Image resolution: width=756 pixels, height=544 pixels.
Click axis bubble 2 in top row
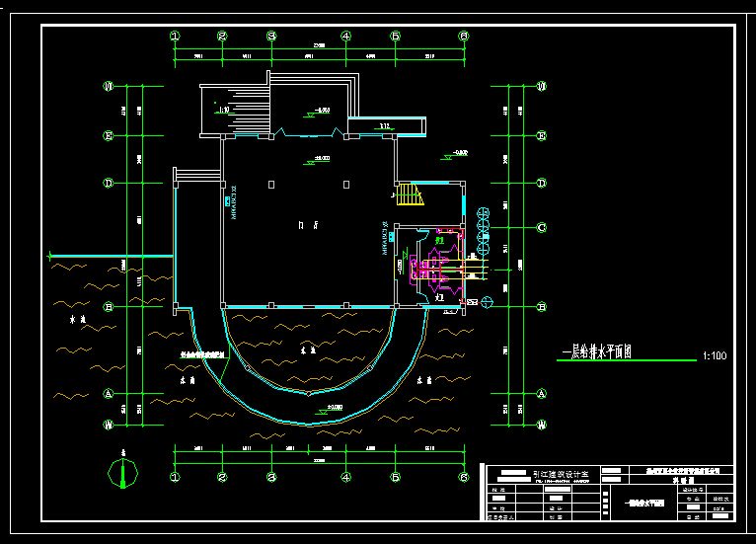tap(222, 36)
